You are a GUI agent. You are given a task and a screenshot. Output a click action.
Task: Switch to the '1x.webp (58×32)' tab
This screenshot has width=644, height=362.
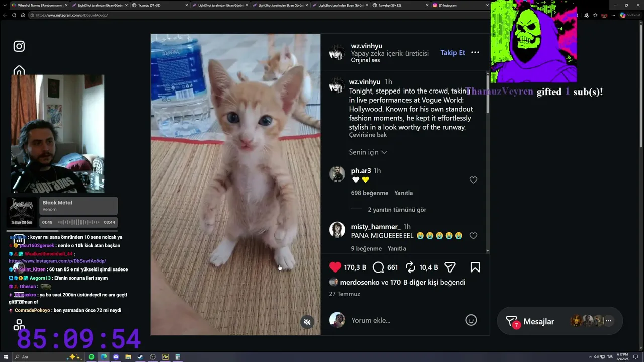tap(400, 5)
